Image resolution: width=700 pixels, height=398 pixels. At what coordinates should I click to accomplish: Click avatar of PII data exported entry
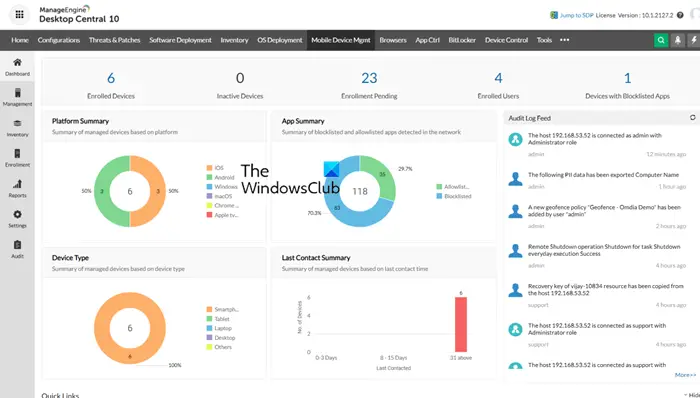point(515,178)
